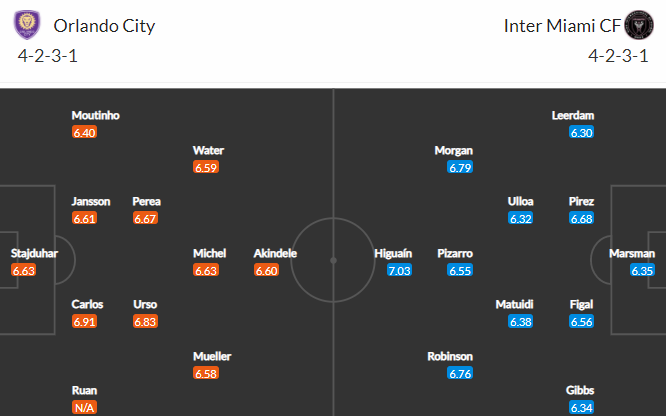Viewport: 666px width, 416px height.
Task: Open the Orlando City team name link
Action: click(x=104, y=26)
